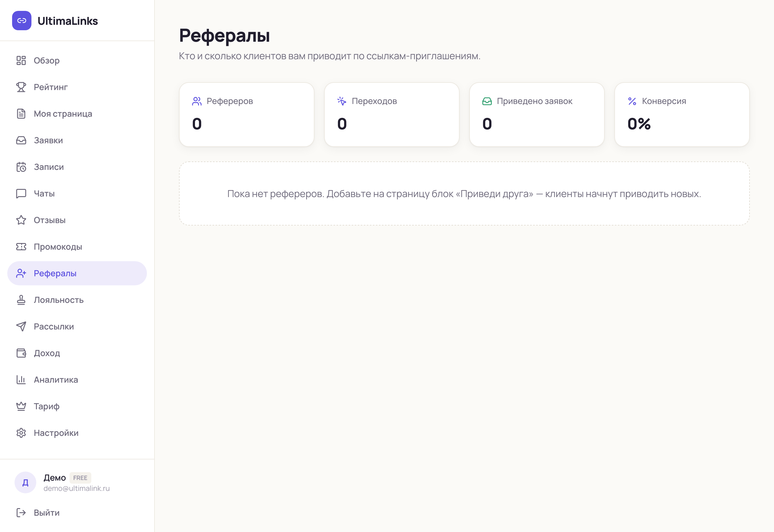The width and height of the screenshot is (774, 532).
Task: Click the Настройки gear icon
Action: point(21,433)
